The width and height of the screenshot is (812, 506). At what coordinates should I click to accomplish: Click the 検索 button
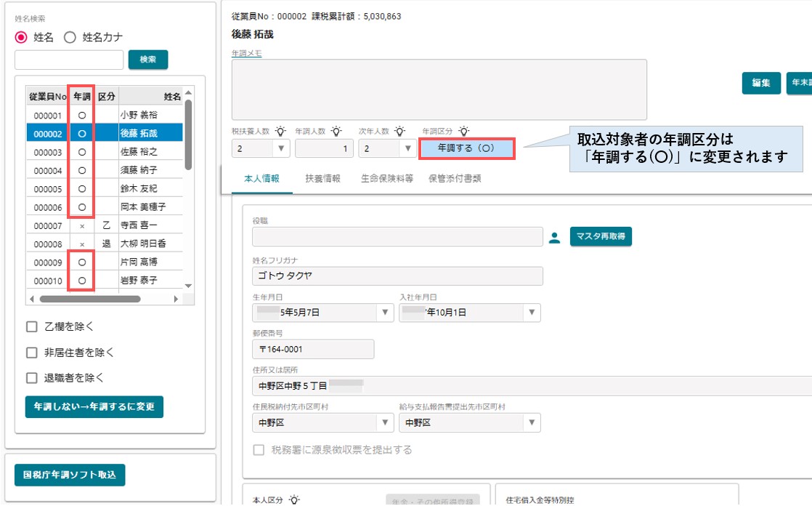(x=148, y=59)
